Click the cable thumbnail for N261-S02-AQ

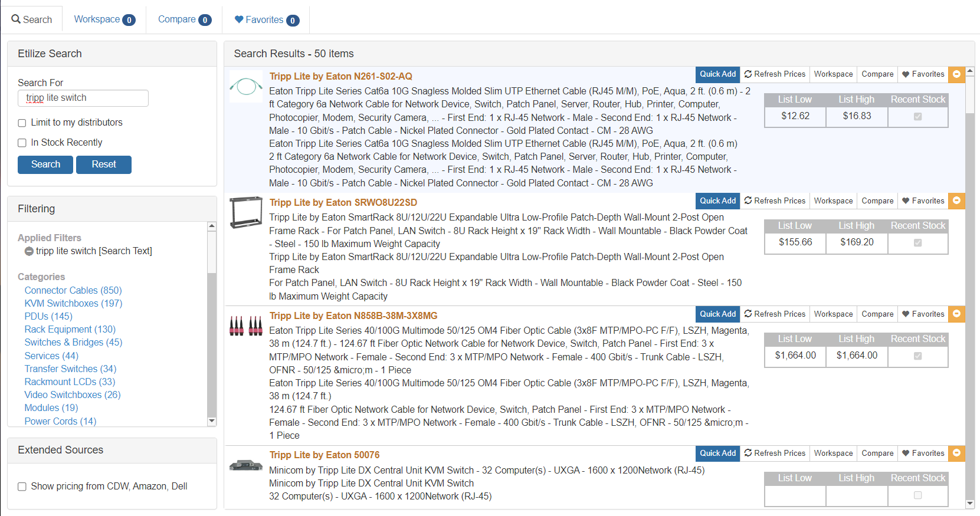pyautogui.click(x=245, y=87)
